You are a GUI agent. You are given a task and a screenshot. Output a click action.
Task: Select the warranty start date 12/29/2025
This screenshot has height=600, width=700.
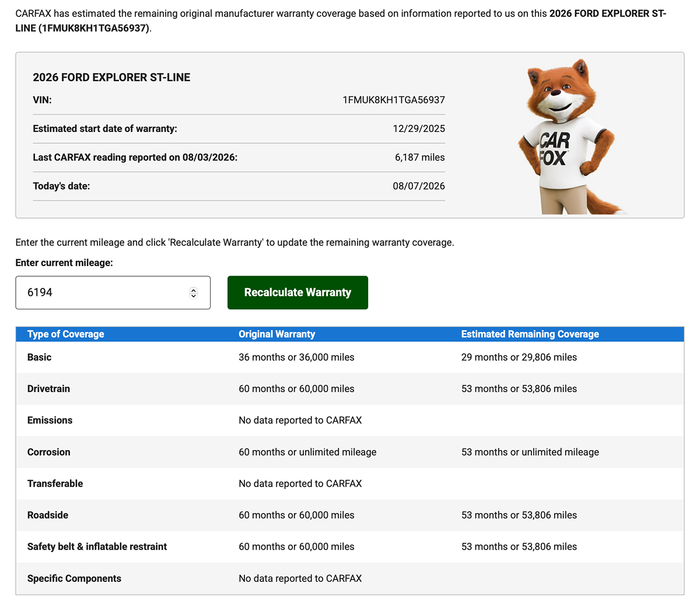click(419, 128)
